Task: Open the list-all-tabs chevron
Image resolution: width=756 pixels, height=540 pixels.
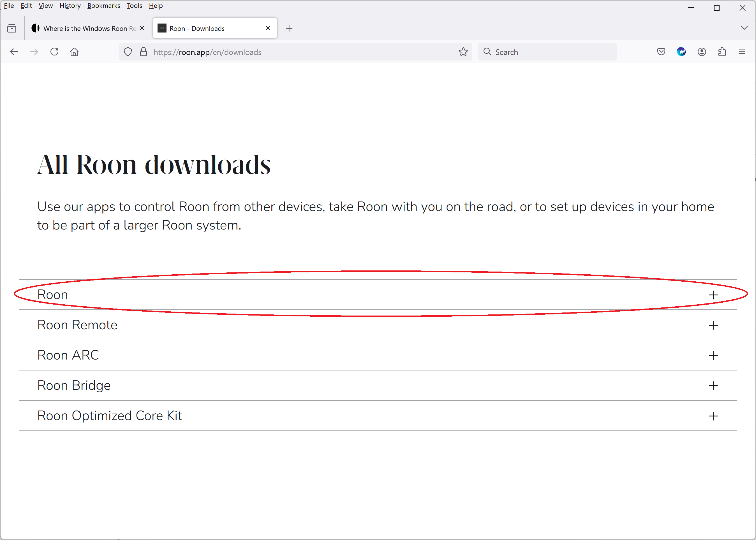Action: pos(744,28)
